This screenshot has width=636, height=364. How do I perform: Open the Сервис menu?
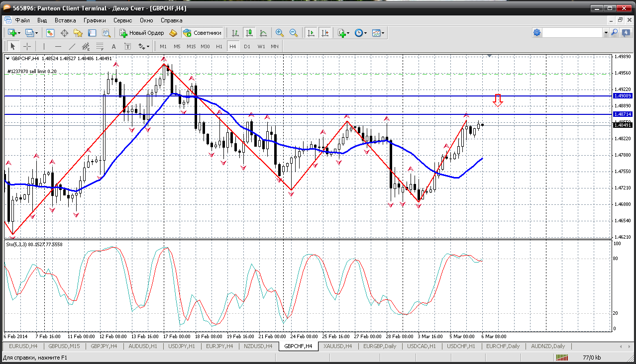pyautogui.click(x=122, y=20)
